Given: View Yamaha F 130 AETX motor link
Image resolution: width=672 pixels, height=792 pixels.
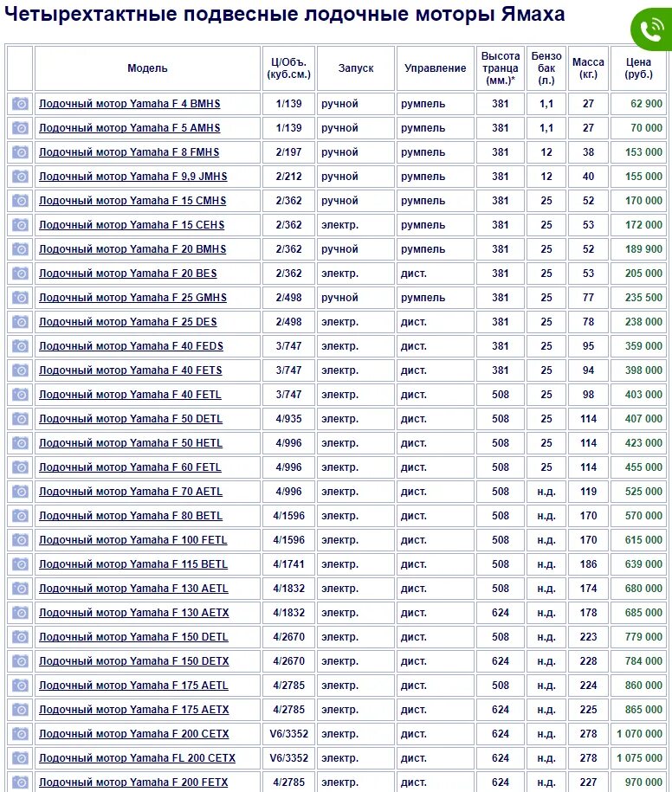Looking at the screenshot, I should tap(134, 613).
